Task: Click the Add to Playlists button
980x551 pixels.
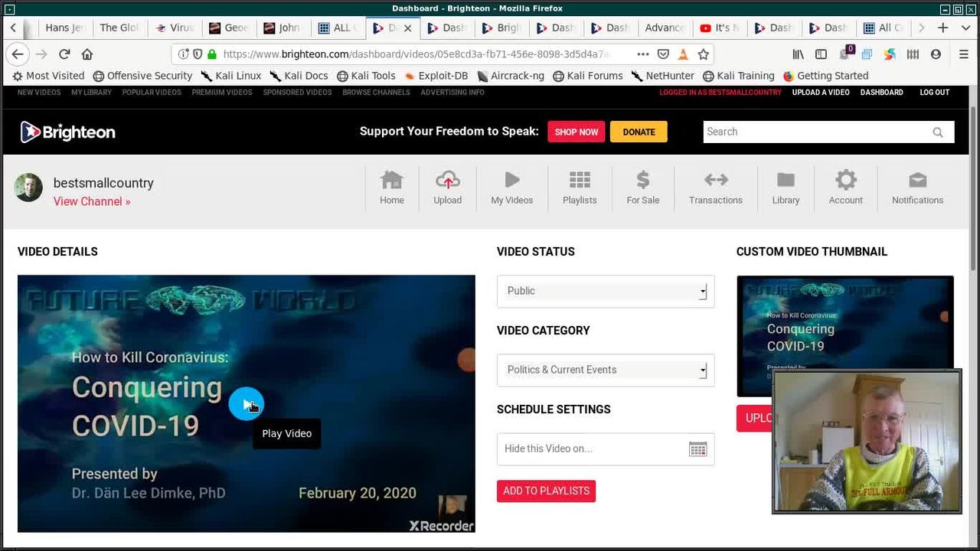Action: (546, 491)
